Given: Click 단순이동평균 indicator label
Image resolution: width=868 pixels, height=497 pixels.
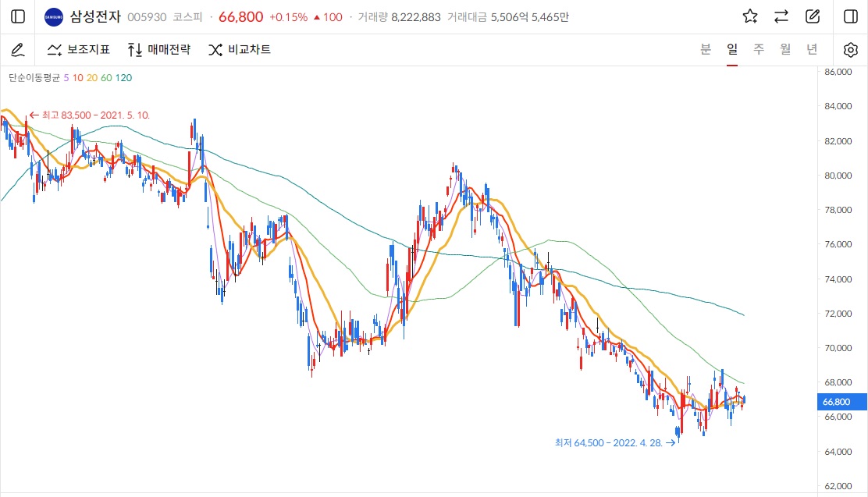Looking at the screenshot, I should [x=34, y=77].
